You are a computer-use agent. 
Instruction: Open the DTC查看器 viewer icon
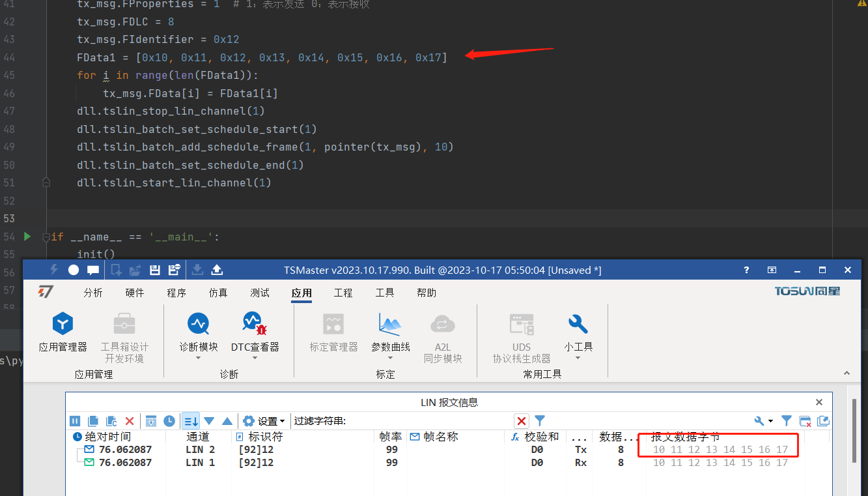click(255, 323)
